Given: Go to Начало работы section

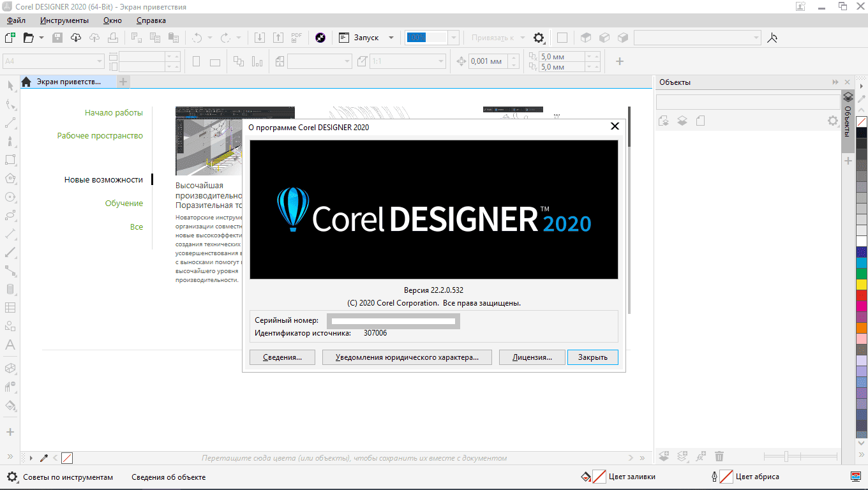Looking at the screenshot, I should pyautogui.click(x=114, y=112).
